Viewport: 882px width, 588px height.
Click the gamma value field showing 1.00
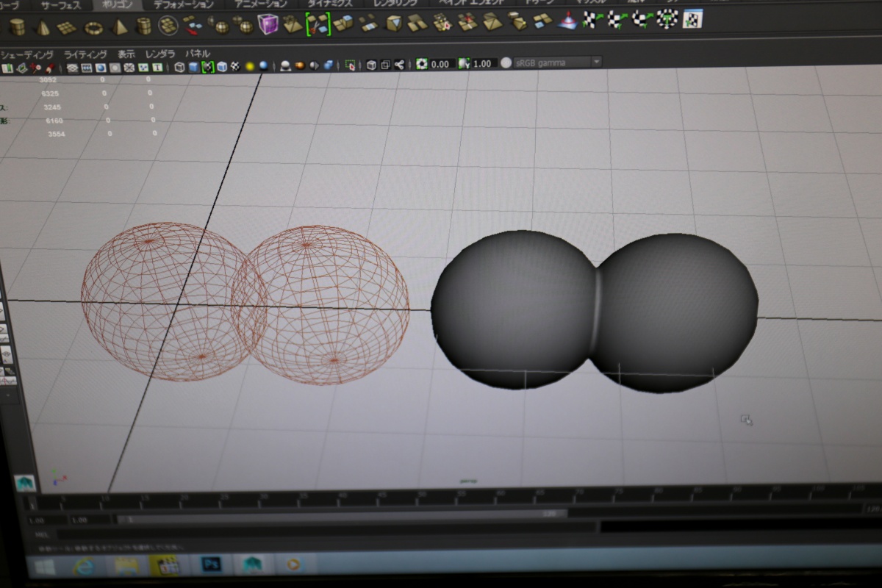coord(482,64)
